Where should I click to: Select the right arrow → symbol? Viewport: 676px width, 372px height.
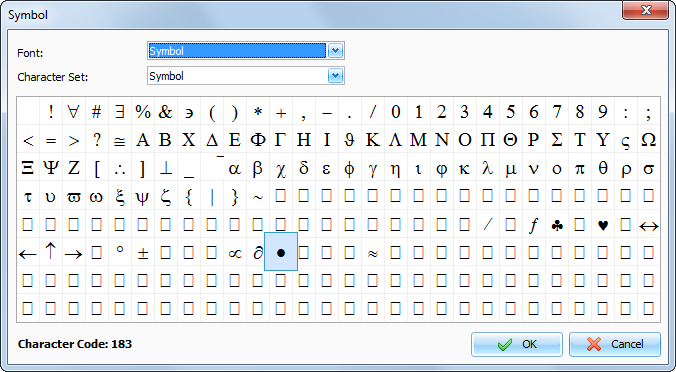[x=74, y=253]
